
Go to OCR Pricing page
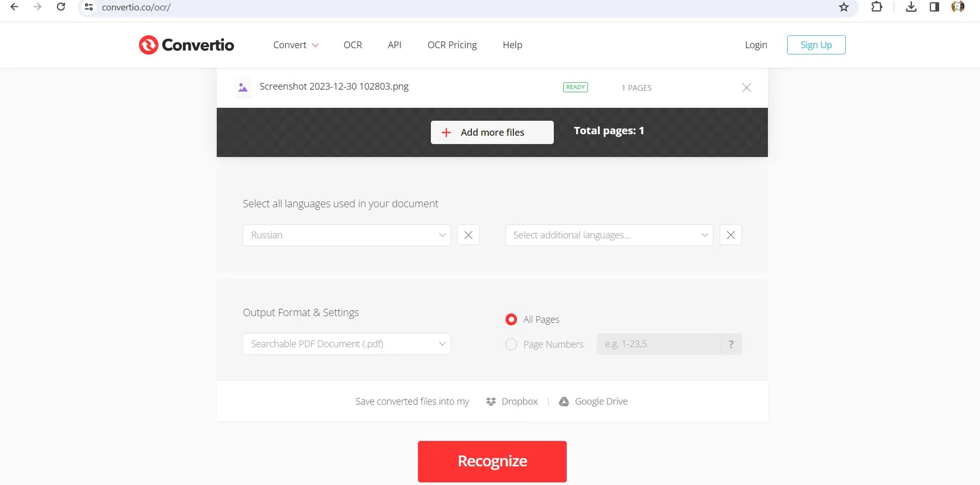pos(452,45)
